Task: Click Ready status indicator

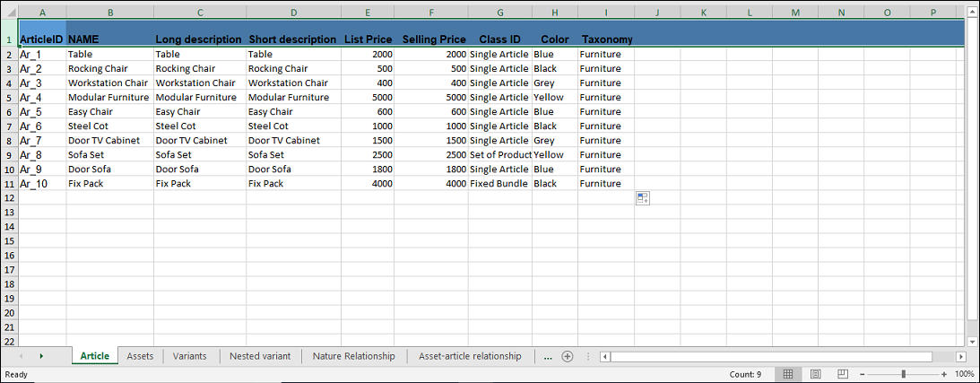Action: [x=15, y=374]
